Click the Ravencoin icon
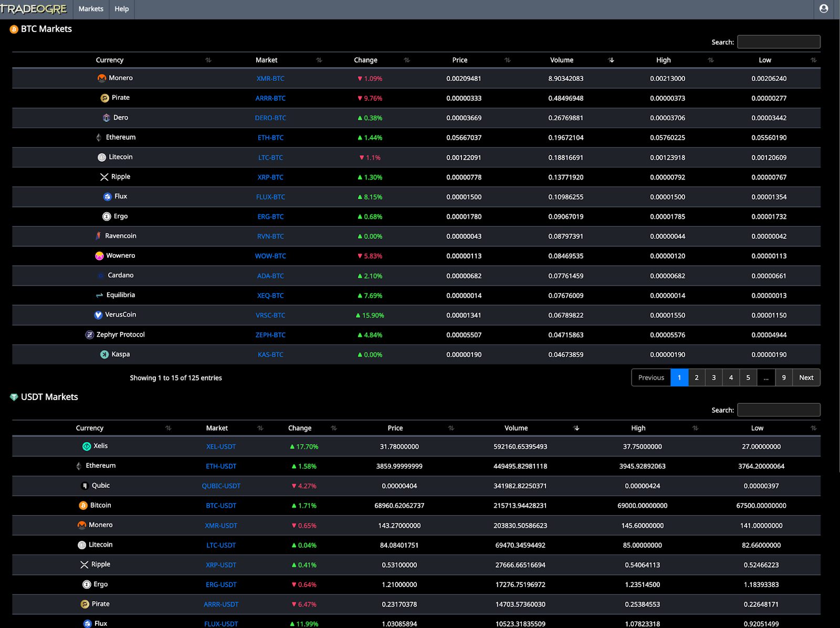840x628 pixels. coord(98,236)
